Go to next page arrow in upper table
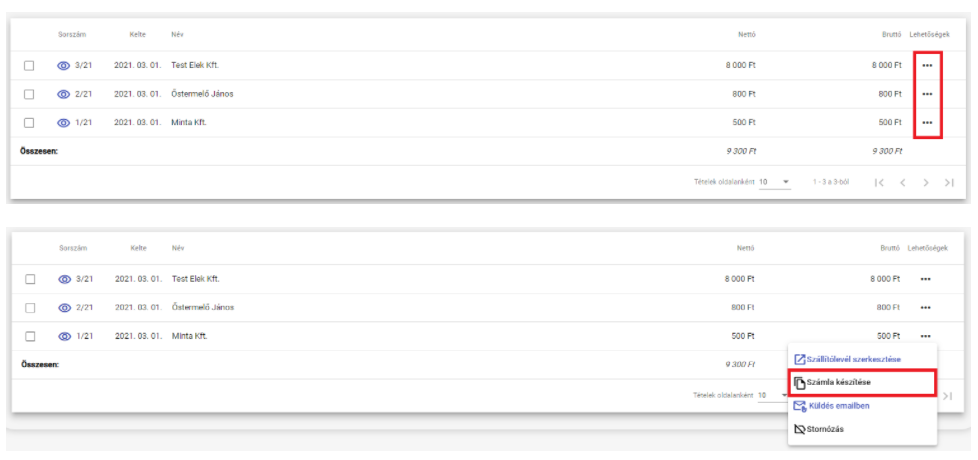Screen dimensions: 978x460 (x=926, y=183)
